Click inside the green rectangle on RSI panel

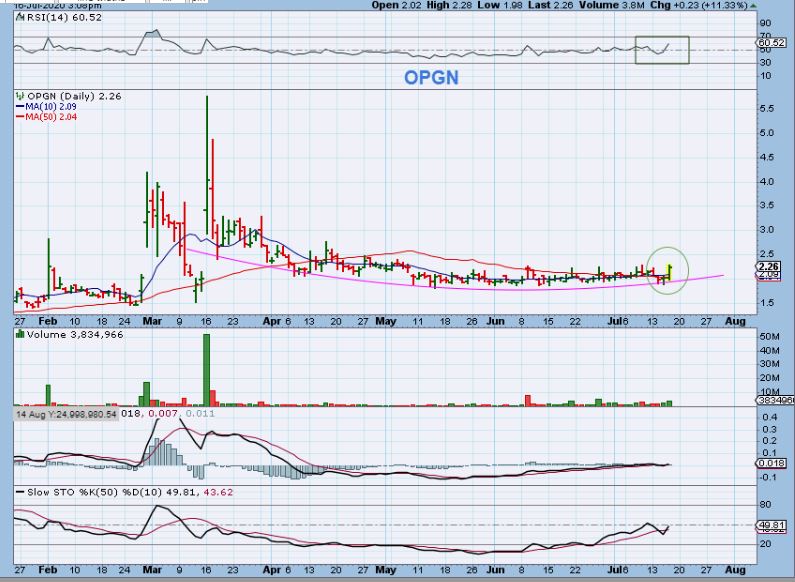(x=662, y=50)
